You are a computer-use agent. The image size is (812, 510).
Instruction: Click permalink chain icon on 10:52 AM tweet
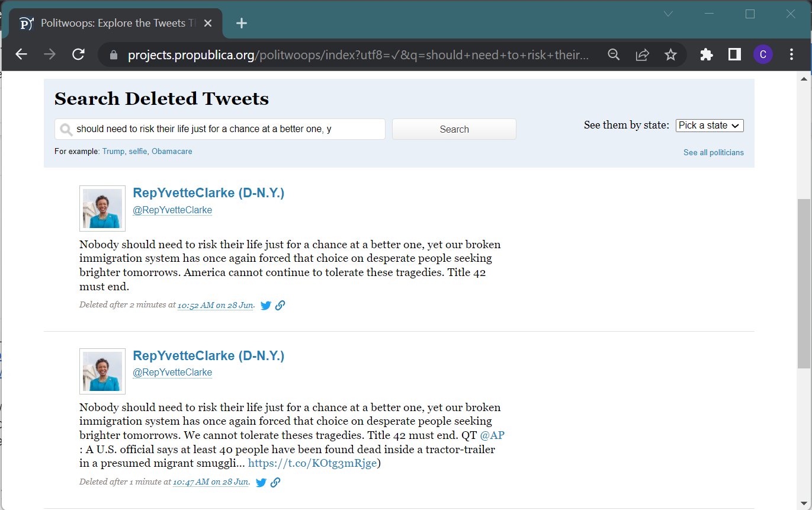280,306
